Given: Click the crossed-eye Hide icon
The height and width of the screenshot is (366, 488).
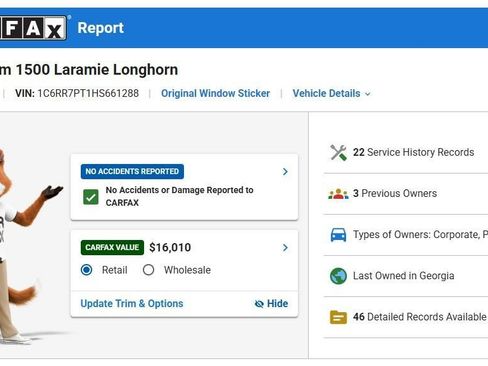Looking at the screenshot, I should point(259,304).
